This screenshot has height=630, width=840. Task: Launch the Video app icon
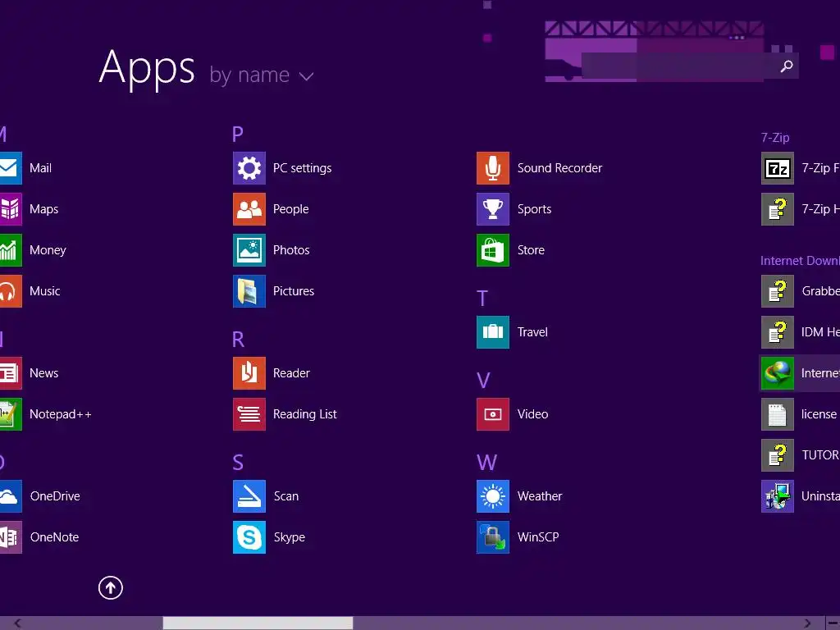tap(493, 414)
